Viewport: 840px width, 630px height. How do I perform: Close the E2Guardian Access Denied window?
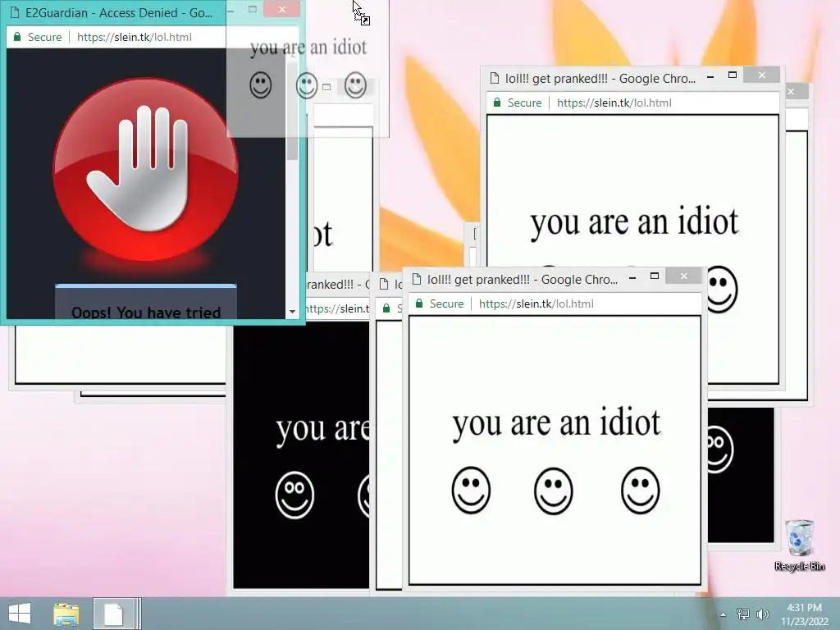pyautogui.click(x=282, y=9)
